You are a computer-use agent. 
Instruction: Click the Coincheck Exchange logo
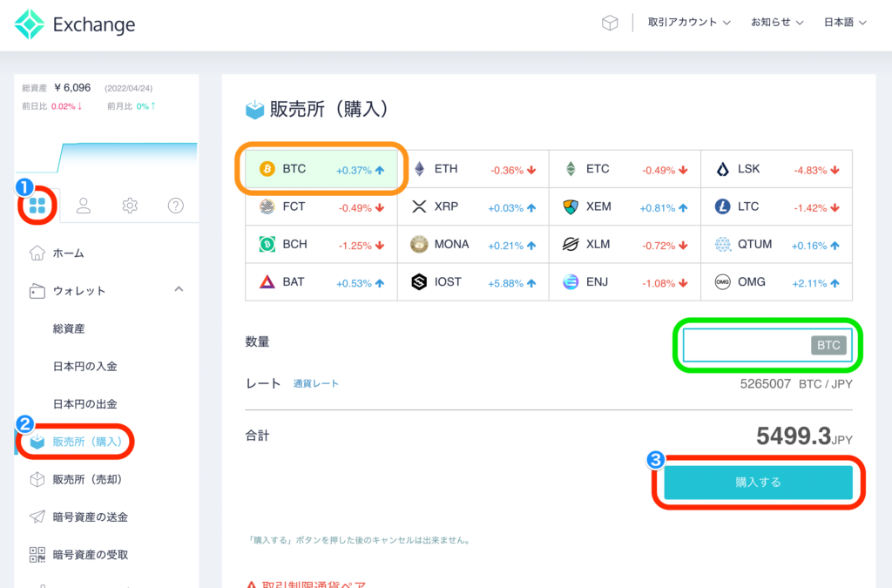[75, 24]
